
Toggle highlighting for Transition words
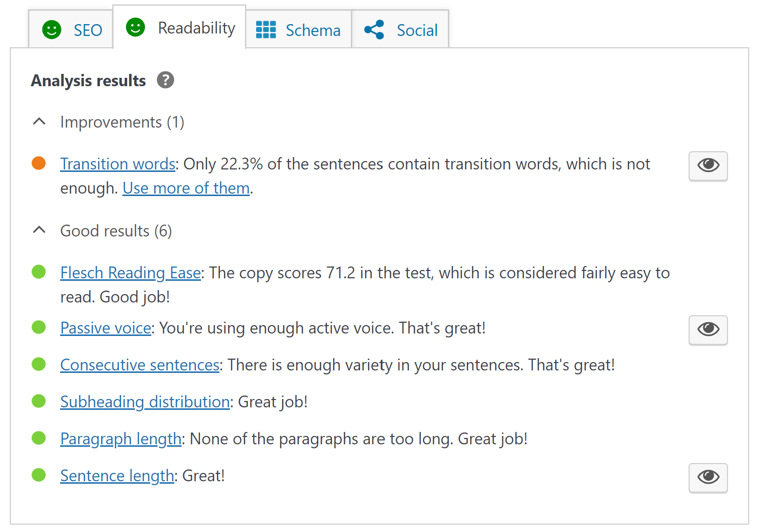click(x=708, y=166)
